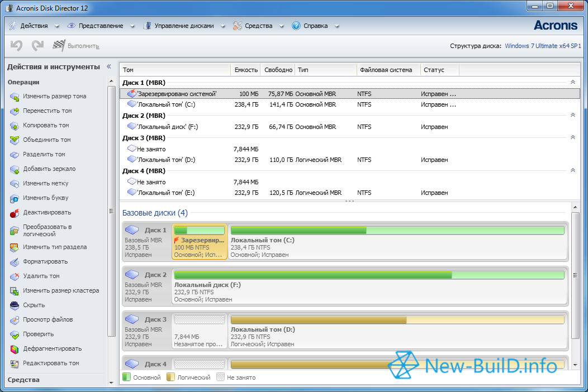The image size is (588, 392).
Task: Click the Диск 1 drive icon in graphical view
Action: 132,230
